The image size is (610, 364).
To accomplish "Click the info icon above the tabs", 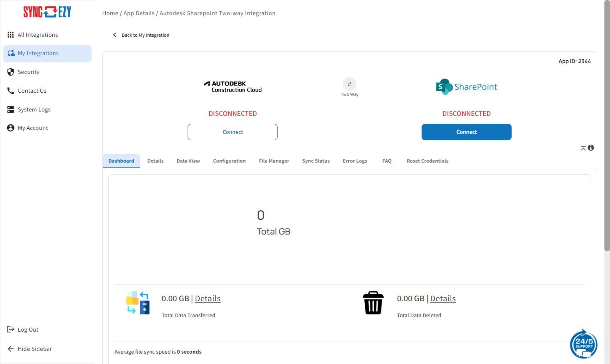I will click(x=591, y=148).
